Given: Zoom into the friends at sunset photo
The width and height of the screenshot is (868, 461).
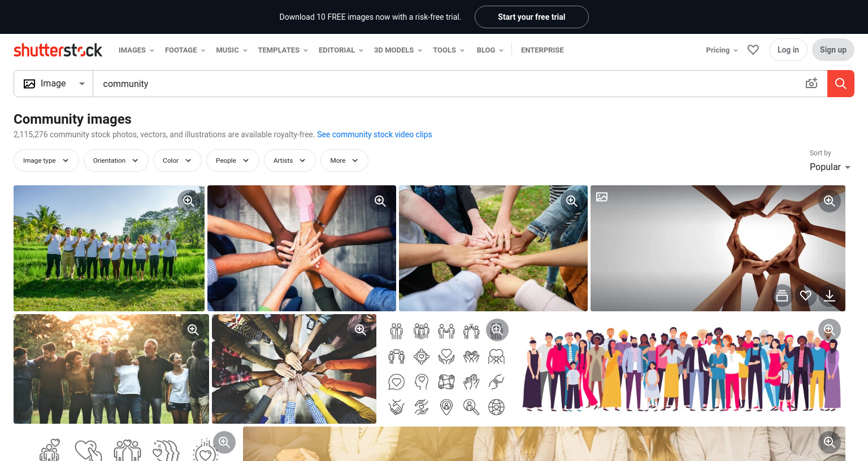Looking at the screenshot, I should pos(193,330).
